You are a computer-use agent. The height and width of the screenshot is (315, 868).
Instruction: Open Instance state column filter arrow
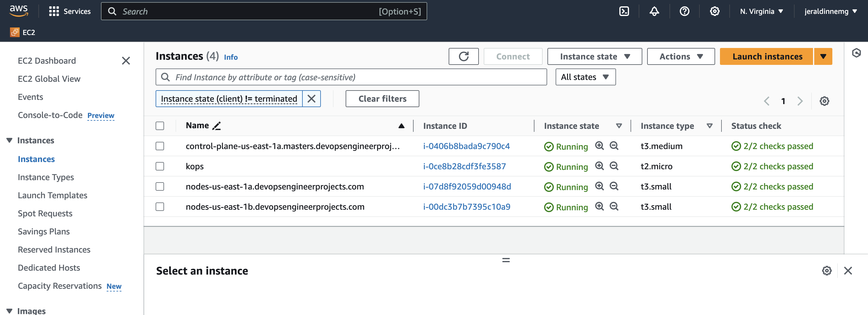point(619,126)
